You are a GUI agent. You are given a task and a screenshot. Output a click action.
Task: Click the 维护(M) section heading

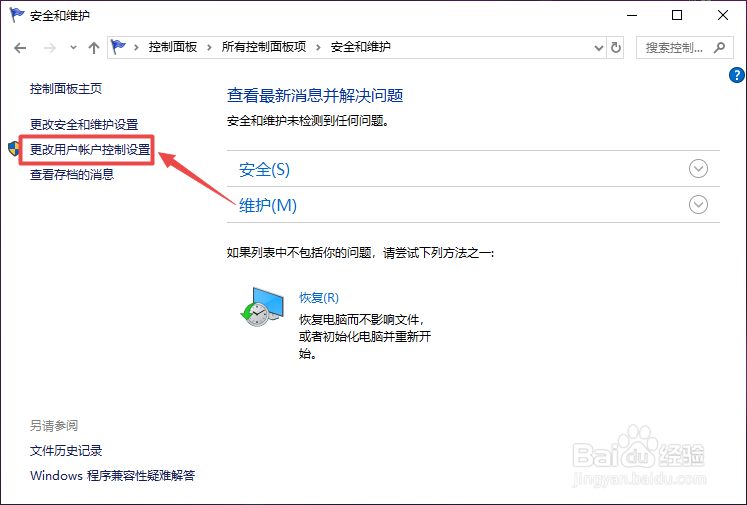268,206
